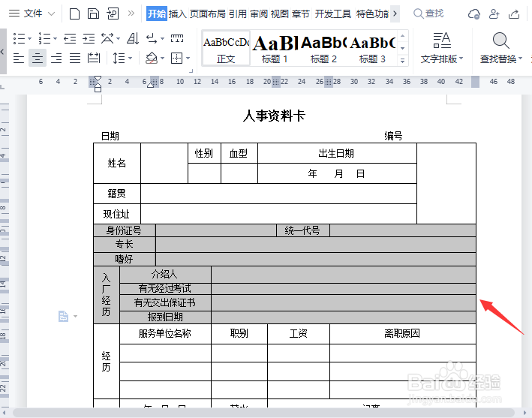Click the 离职原因 header cell

tap(402, 333)
